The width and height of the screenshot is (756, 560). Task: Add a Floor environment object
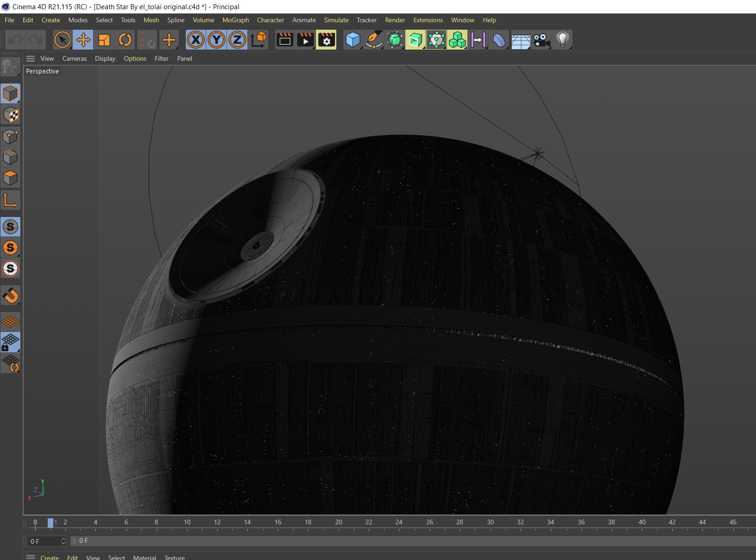pos(521,40)
